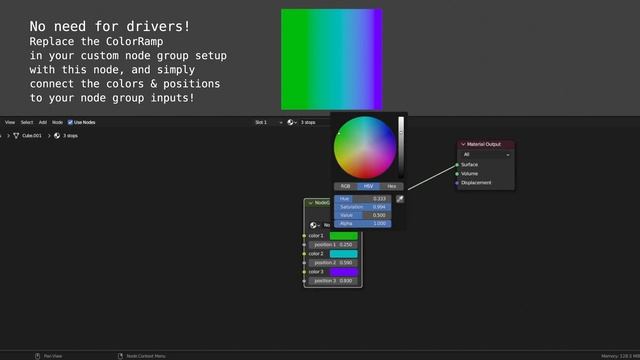Open the Node menu in node editor

click(57, 122)
